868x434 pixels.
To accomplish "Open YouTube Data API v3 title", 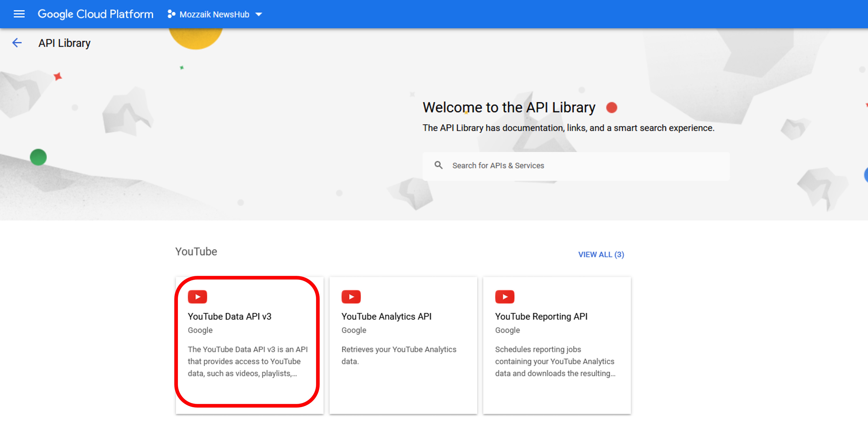I will [230, 316].
